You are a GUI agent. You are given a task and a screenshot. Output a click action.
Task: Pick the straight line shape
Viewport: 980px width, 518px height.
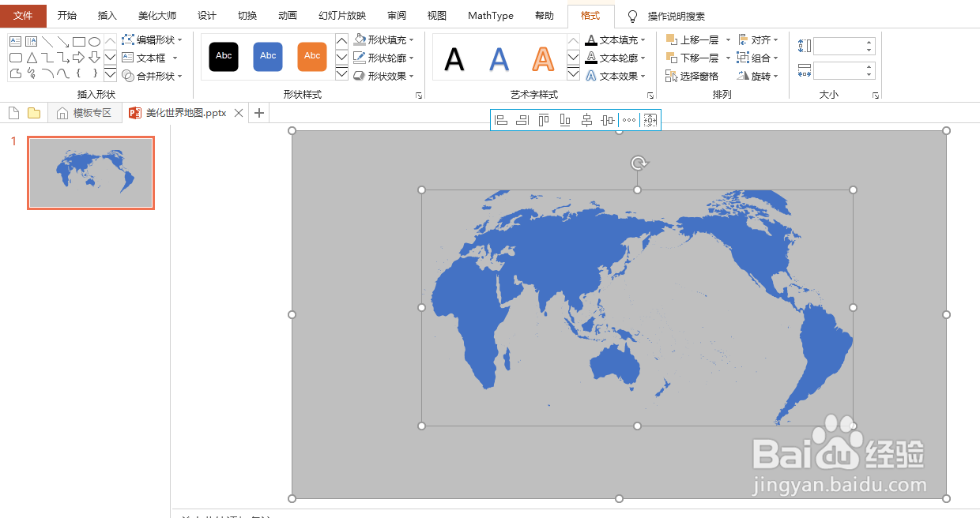pos(47,41)
